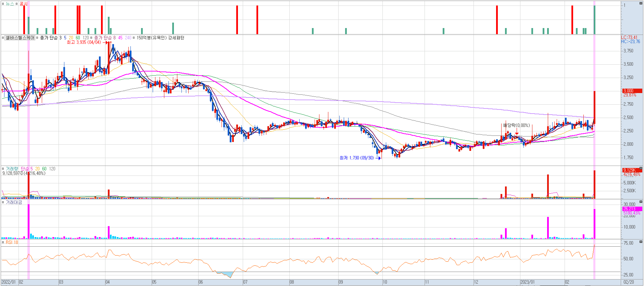Screen dimensions: 644x286
Task: Click the square marker before 셀바스헬스케어
Action: pos(3,38)
